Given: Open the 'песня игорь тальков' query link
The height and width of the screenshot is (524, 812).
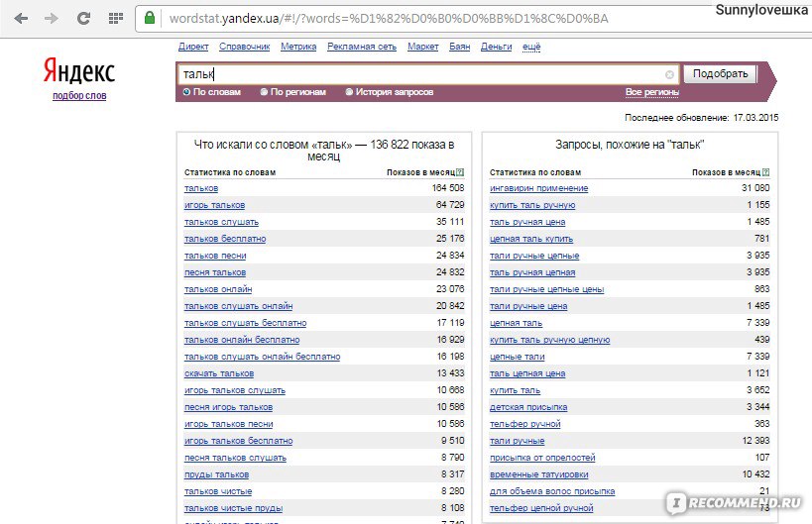Looking at the screenshot, I should click(228, 407).
